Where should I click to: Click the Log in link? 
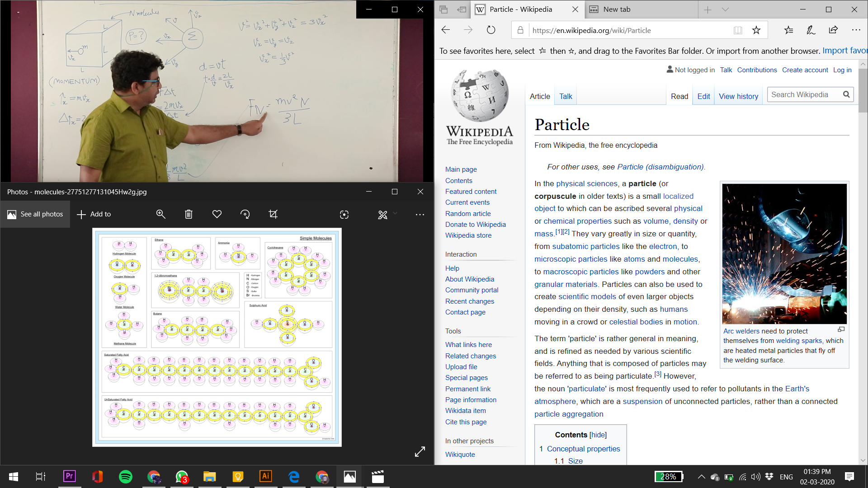coord(842,70)
